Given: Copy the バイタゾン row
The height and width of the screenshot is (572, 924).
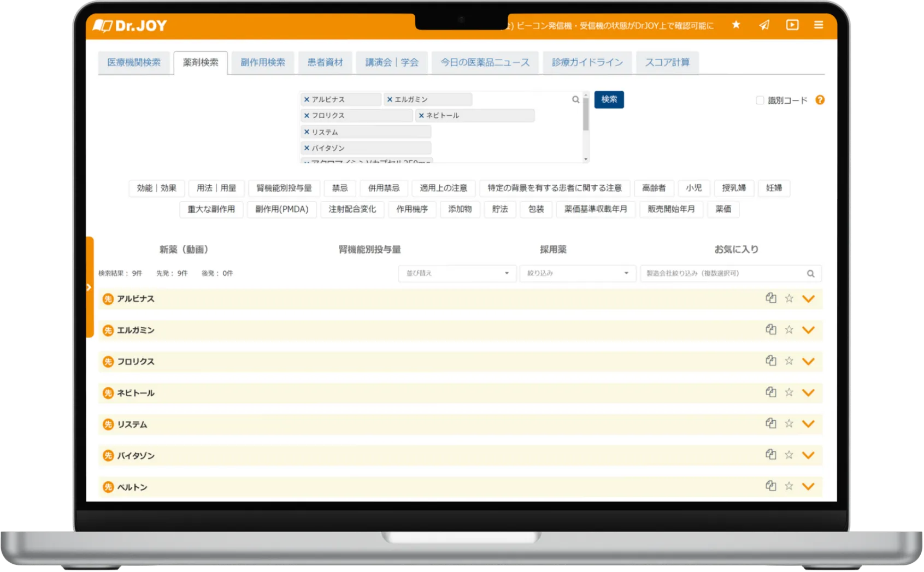Looking at the screenshot, I should (771, 455).
